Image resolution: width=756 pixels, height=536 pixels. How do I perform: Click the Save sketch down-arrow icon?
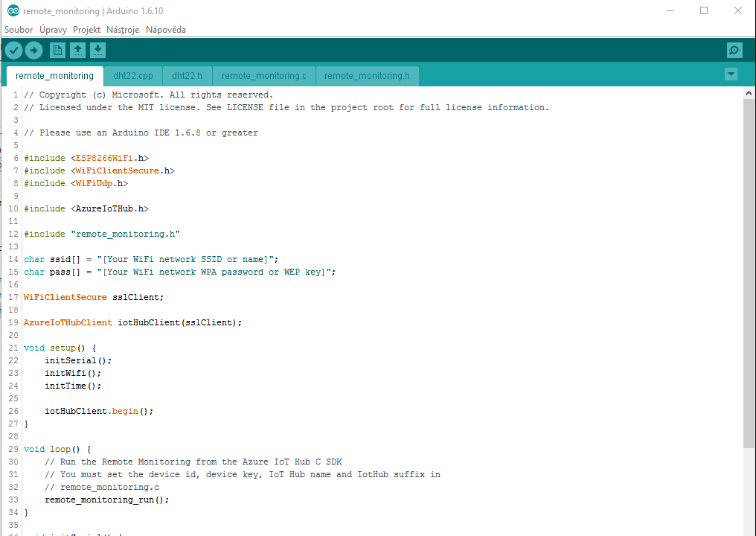click(97, 50)
